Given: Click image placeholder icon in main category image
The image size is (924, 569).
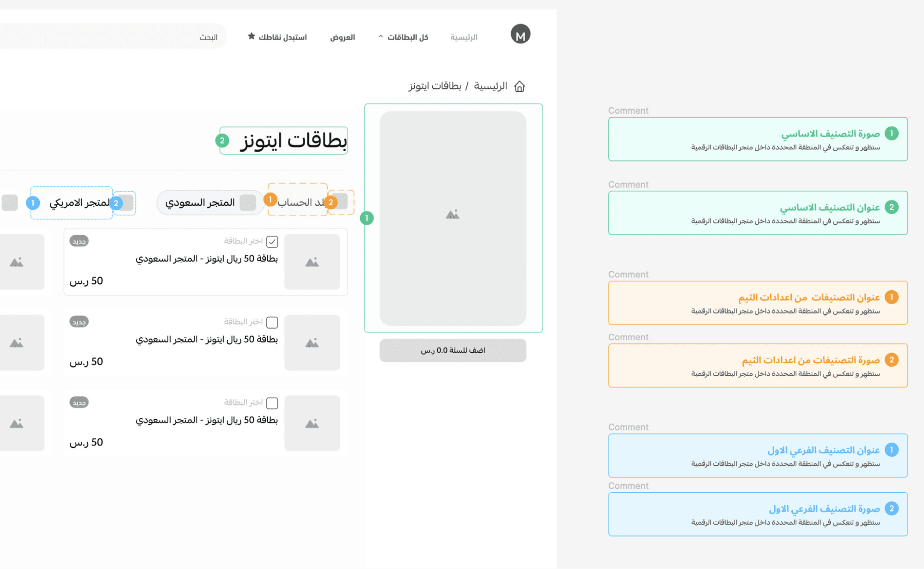Looking at the screenshot, I should pyautogui.click(x=453, y=214).
